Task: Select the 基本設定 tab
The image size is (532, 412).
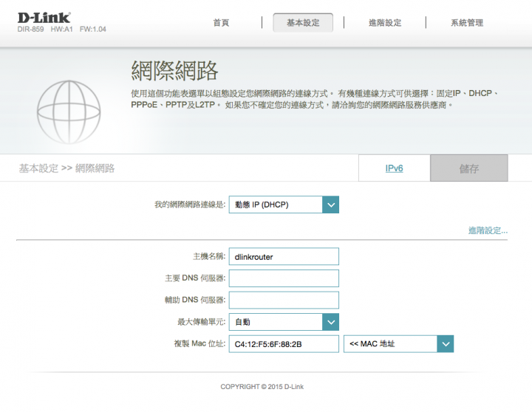Action: pos(303,23)
